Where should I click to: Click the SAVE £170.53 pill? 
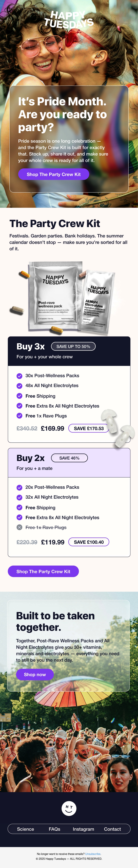click(89, 428)
